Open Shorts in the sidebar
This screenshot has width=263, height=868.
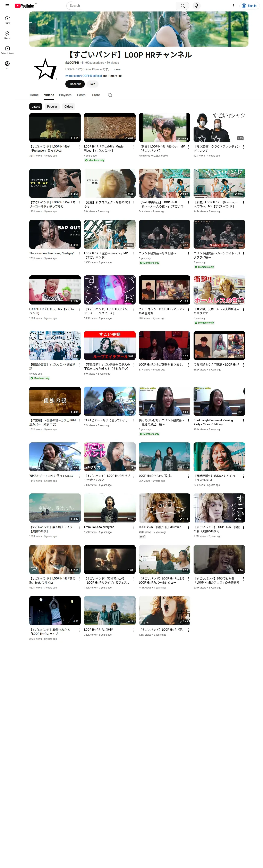tap(7, 35)
